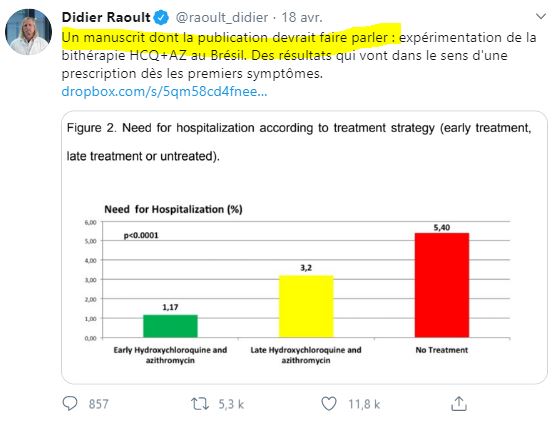Click the yellow Late Hydroxychloroquine bar
The height and width of the screenshot is (421, 560).
point(306,306)
